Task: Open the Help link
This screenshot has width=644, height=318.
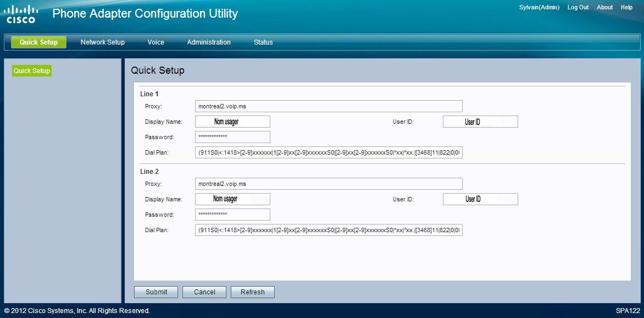Action: tap(626, 8)
